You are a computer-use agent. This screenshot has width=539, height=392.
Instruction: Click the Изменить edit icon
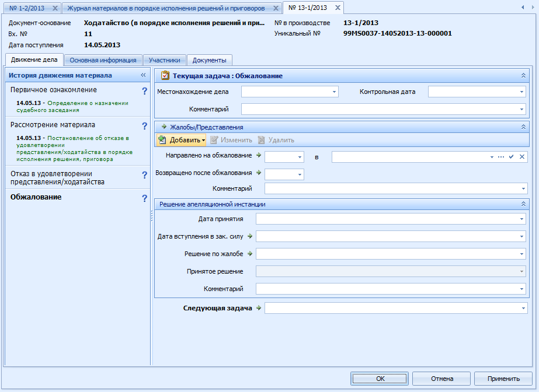click(214, 139)
